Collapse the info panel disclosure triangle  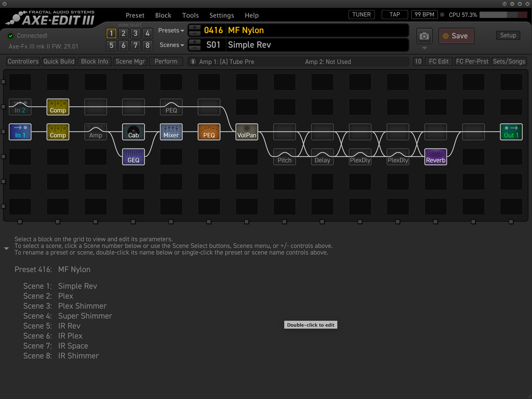pos(6,249)
